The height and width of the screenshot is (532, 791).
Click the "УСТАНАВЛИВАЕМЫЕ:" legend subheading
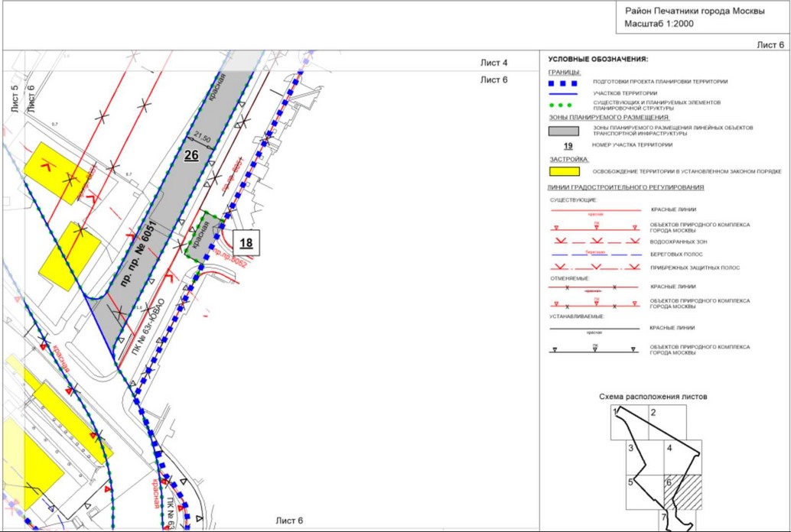click(x=577, y=316)
